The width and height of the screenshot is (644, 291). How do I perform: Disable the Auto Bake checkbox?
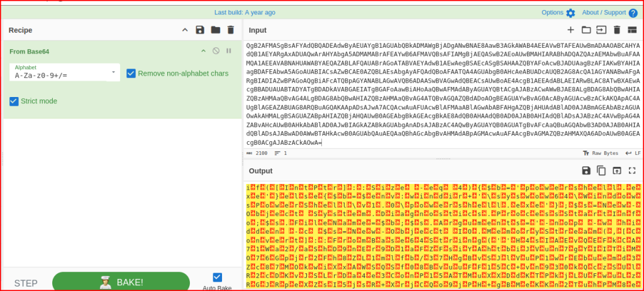tap(218, 277)
